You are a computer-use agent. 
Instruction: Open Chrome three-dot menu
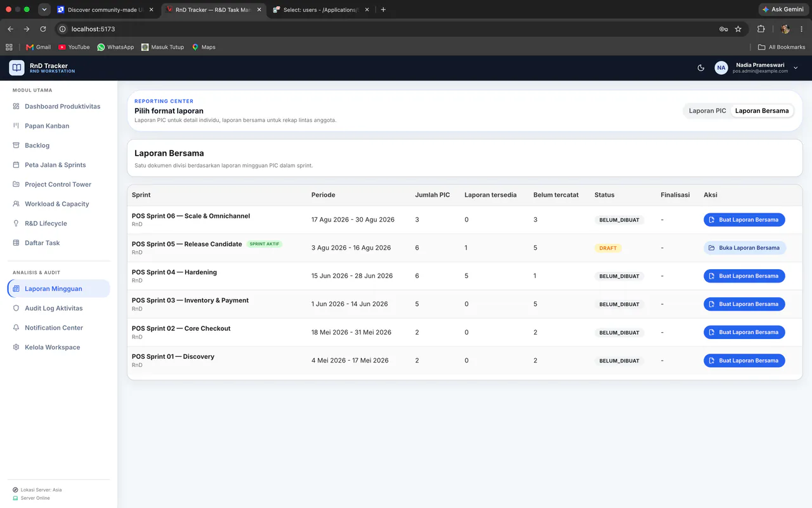[x=802, y=29]
